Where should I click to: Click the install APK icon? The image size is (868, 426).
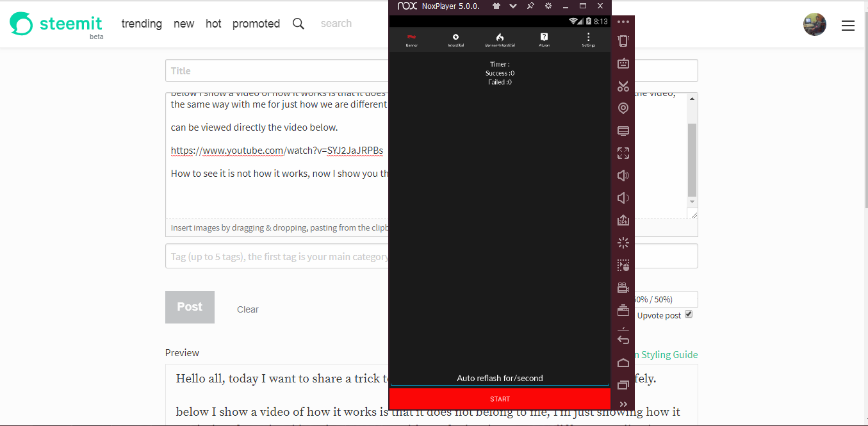623,220
